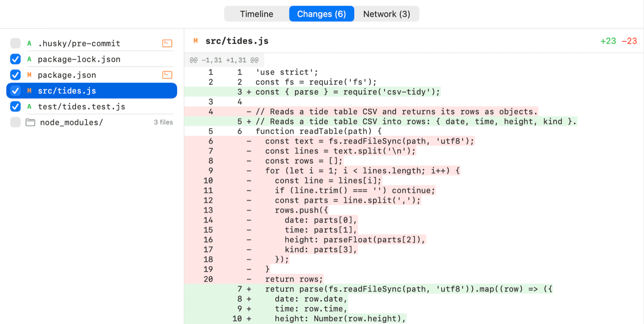Open terminal icon beside package.json
Viewport: 644px width, 324px height.
point(167,75)
